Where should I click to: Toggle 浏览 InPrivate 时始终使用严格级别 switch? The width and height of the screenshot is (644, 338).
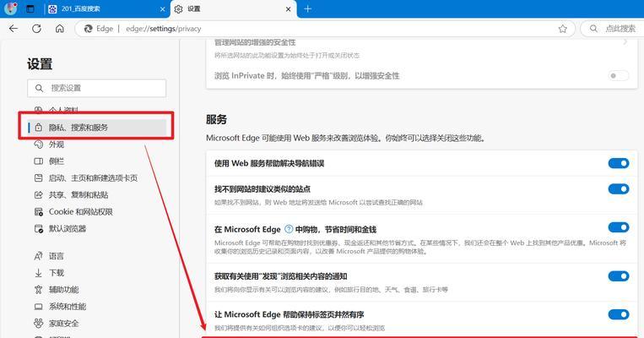[619, 76]
